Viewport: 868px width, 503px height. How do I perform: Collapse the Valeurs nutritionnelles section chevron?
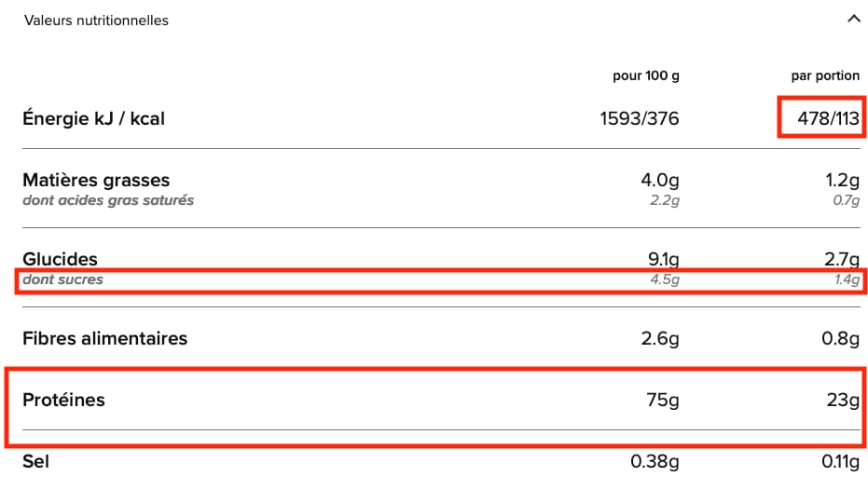pyautogui.click(x=852, y=19)
